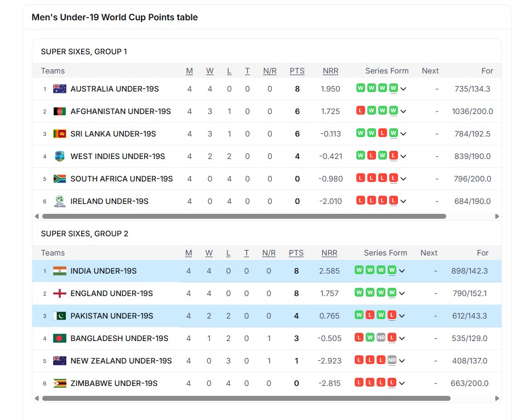Image resolution: width=523 pixels, height=420 pixels.
Task: Open the Pakistan Under-19s team link
Action: click(x=112, y=316)
